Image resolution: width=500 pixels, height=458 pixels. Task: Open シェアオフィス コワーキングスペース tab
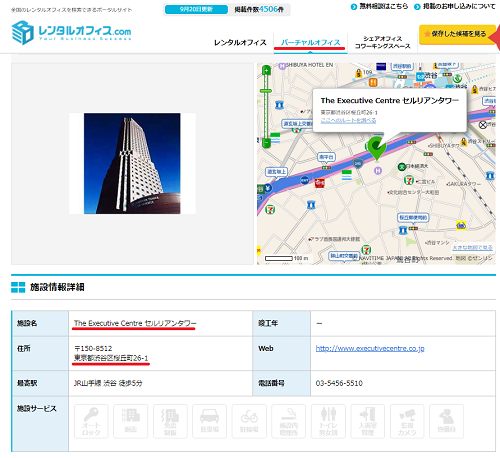point(382,42)
